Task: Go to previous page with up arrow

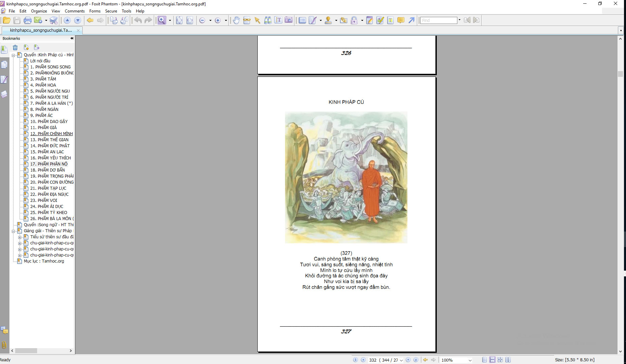Action: (x=67, y=20)
